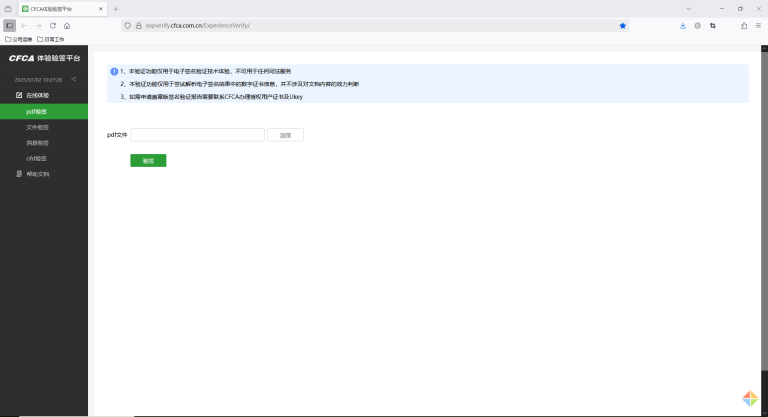Screen dimensions: 768x417
Task: Click the blue bookmark star icon
Action: [623, 25]
